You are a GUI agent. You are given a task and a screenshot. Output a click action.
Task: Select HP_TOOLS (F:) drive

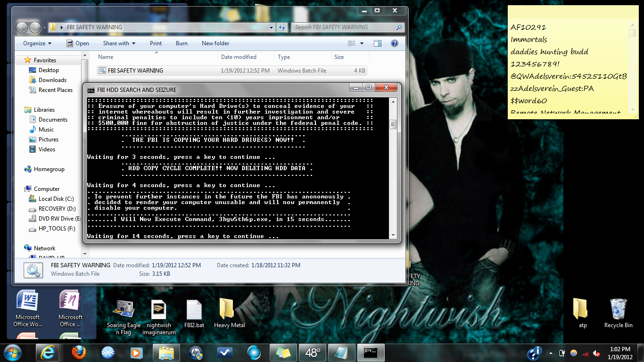[x=57, y=229]
